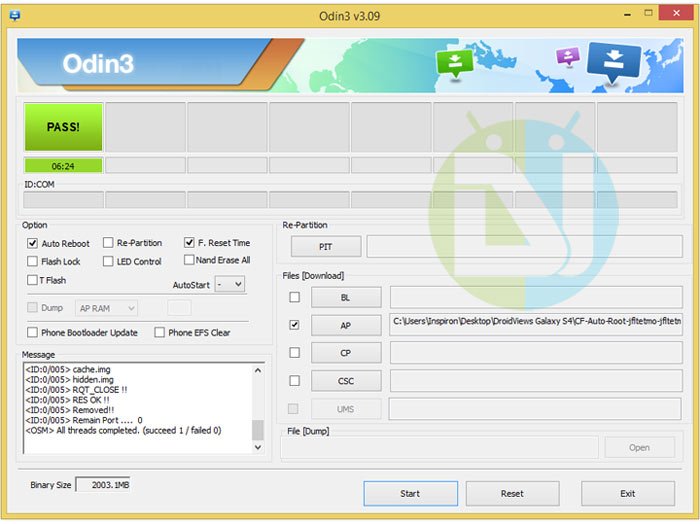Click the Exit button
Image resolution: width=700 pixels, height=524 pixels.
[x=628, y=493]
